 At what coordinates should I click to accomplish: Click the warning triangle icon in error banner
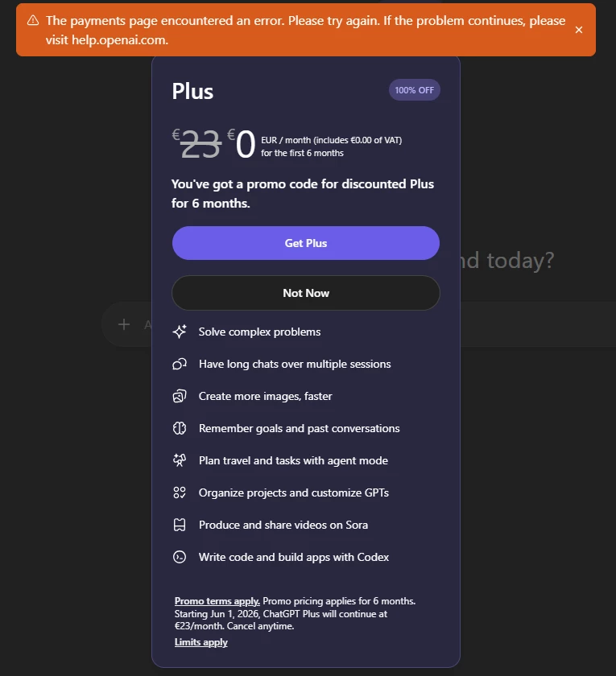[32, 20]
